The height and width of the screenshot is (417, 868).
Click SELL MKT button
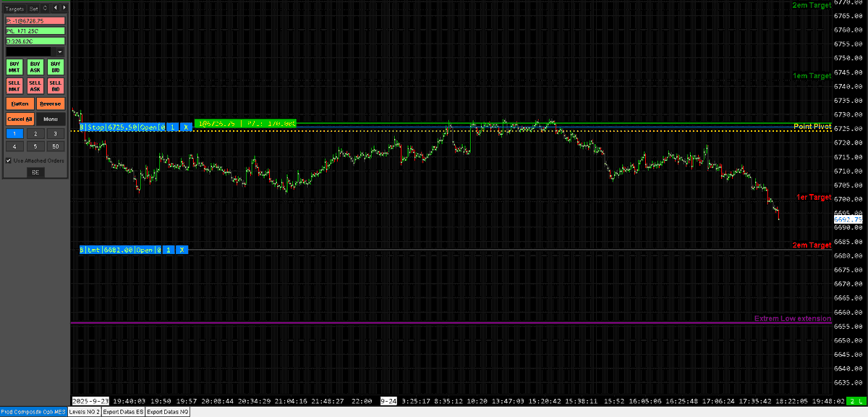pos(14,86)
